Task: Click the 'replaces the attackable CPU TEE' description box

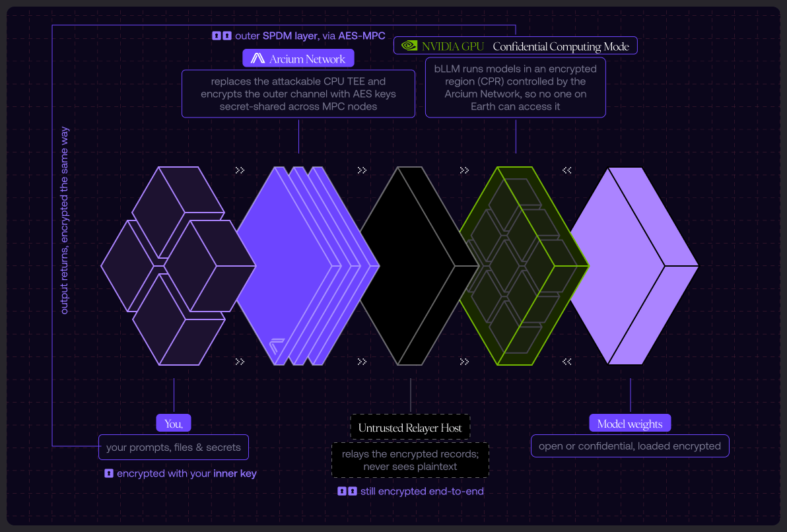Action: click(298, 94)
